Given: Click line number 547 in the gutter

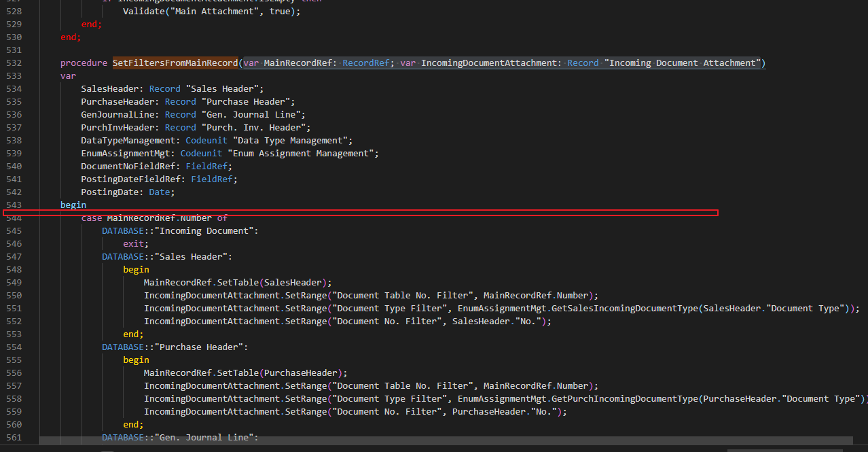Looking at the screenshot, I should (x=14, y=257).
